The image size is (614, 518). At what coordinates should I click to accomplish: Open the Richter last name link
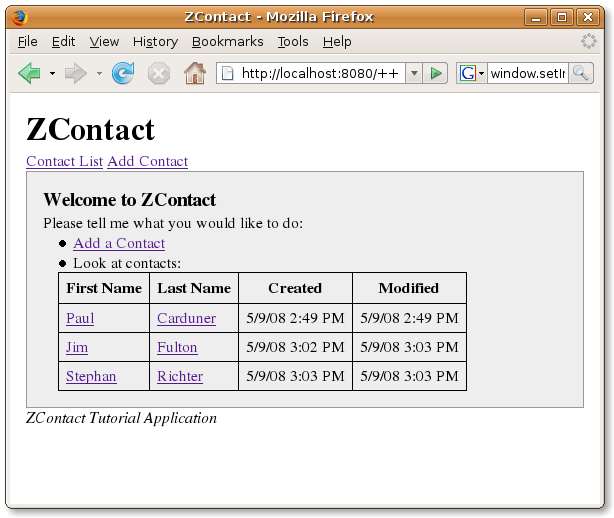coord(180,376)
